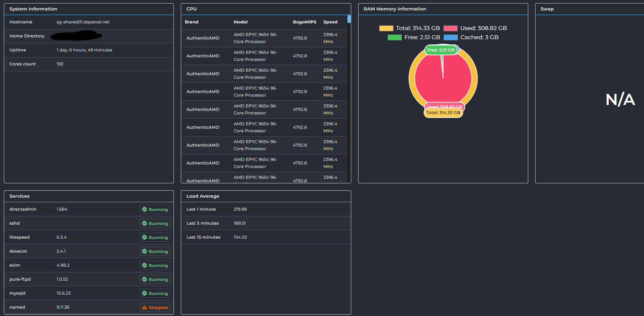The height and width of the screenshot is (316, 644).
Task: Toggle the Cached memory legend swatch
Action: click(451, 37)
